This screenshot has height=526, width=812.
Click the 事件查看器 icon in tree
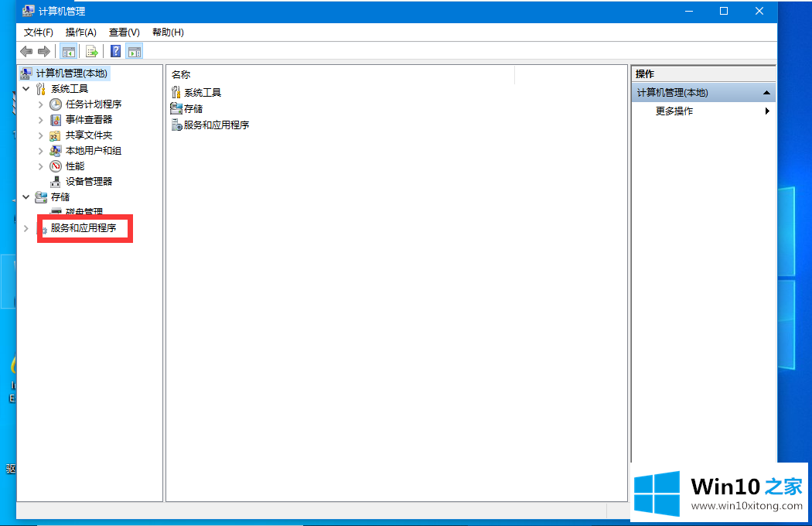[56, 120]
